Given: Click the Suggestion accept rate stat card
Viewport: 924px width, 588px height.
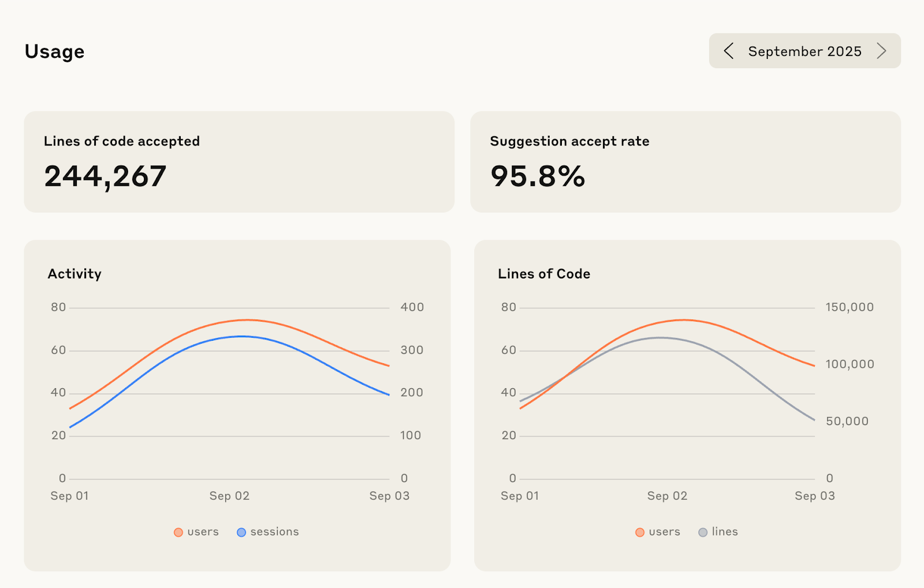Looking at the screenshot, I should click(686, 162).
